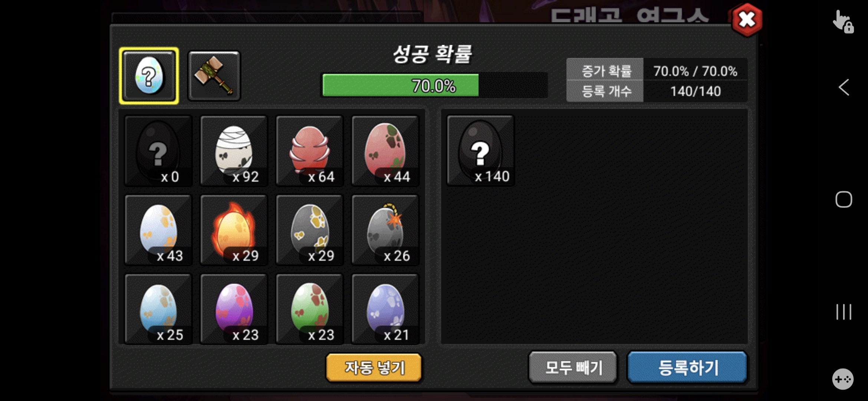Pick the bandaged white egg x92
The height and width of the screenshot is (401, 868).
234,150
